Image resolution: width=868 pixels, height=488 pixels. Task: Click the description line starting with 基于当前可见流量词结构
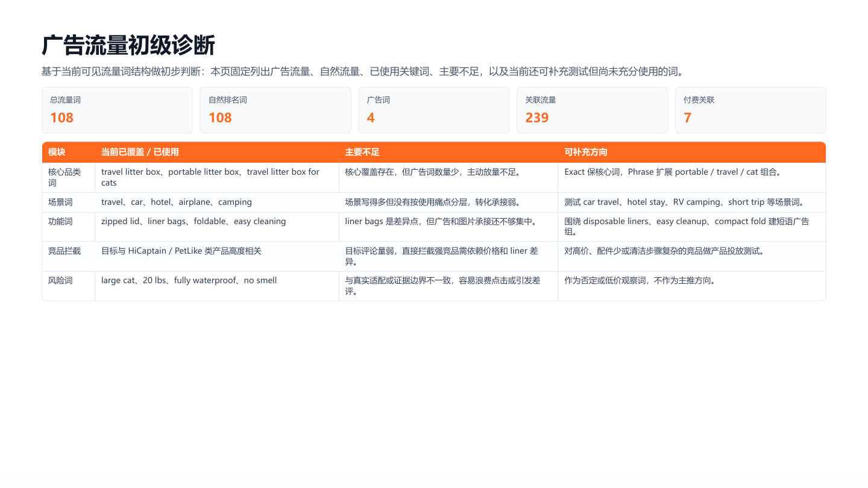pyautogui.click(x=363, y=72)
